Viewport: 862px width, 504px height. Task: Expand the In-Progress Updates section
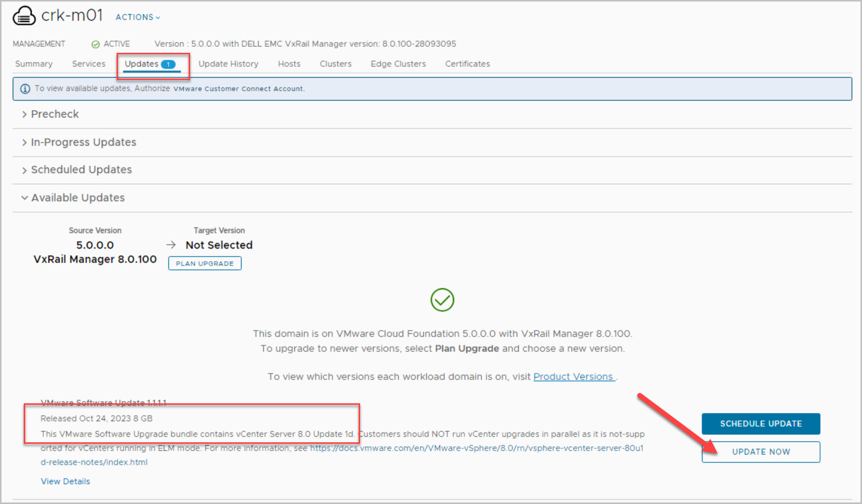click(83, 142)
